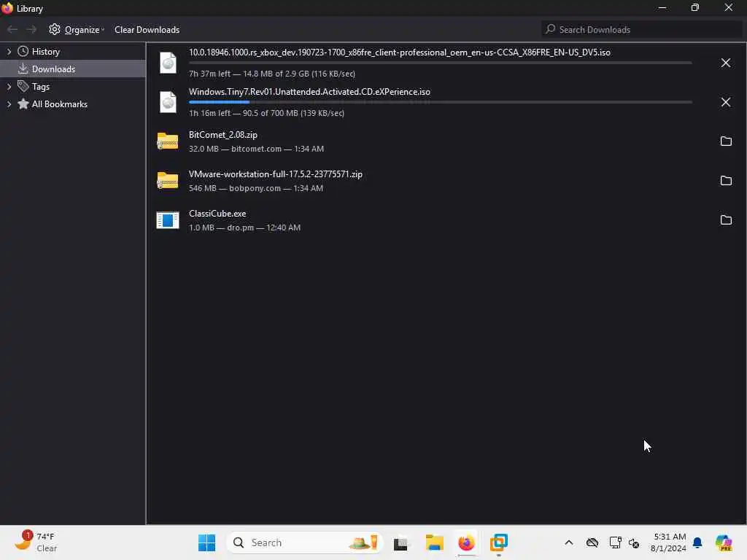The image size is (747, 560).
Task: Click the muted volume tray icon
Action: pos(634,542)
